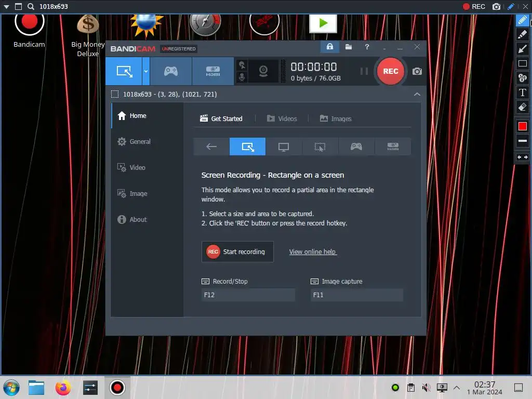
Task: Capture an image with the camera icon
Action: [x=417, y=71]
